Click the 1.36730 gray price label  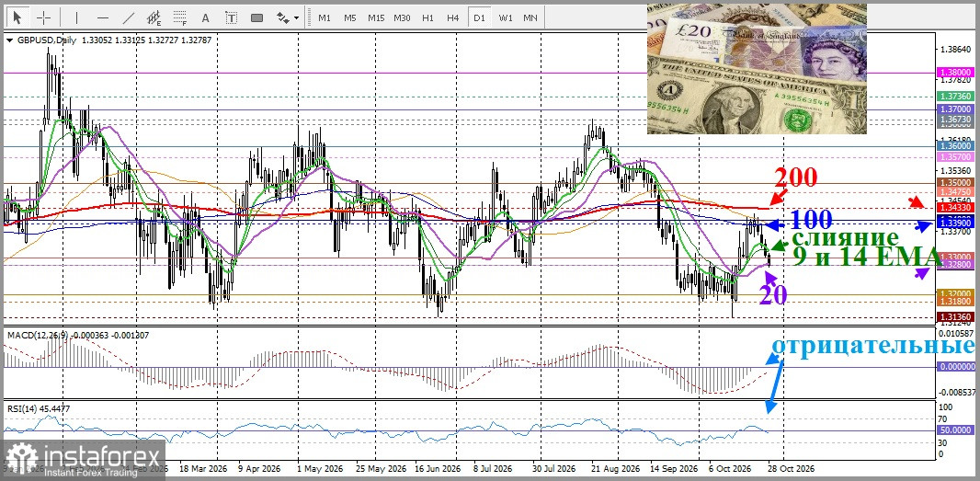(955, 119)
